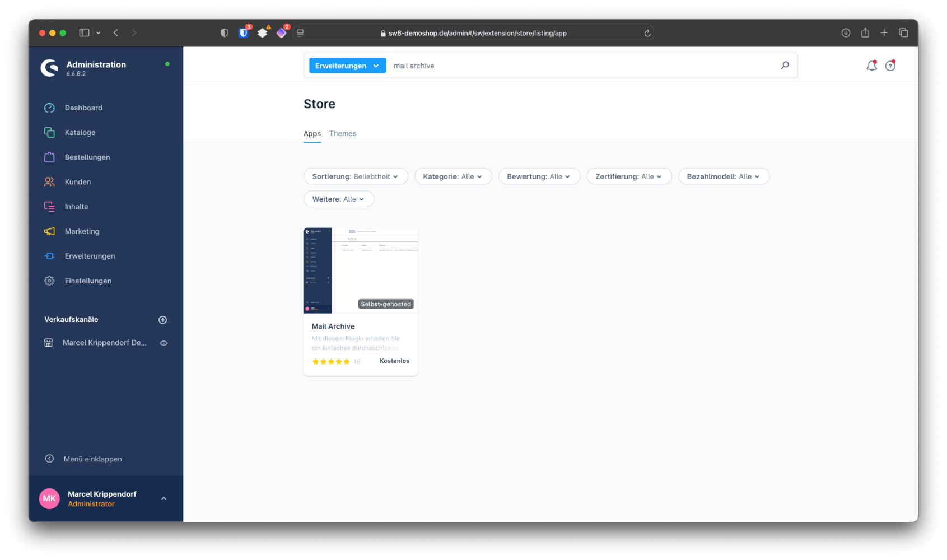Open the Sortierung: Beliebtheit filter dropdown
The image size is (947, 560).
pyautogui.click(x=355, y=176)
